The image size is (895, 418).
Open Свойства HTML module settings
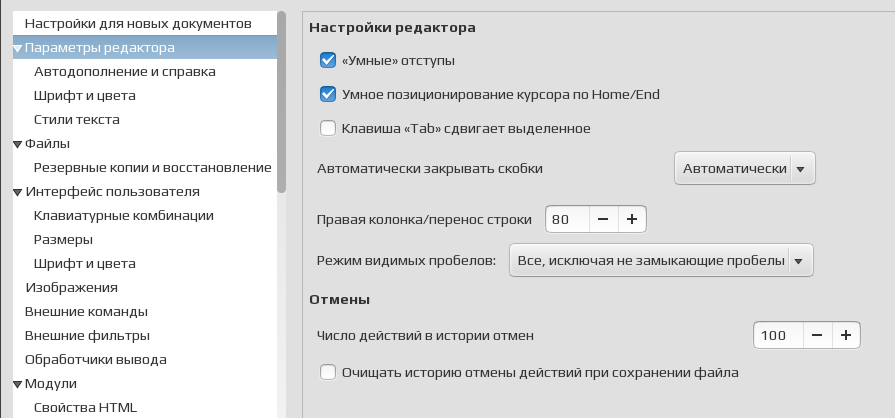point(85,407)
